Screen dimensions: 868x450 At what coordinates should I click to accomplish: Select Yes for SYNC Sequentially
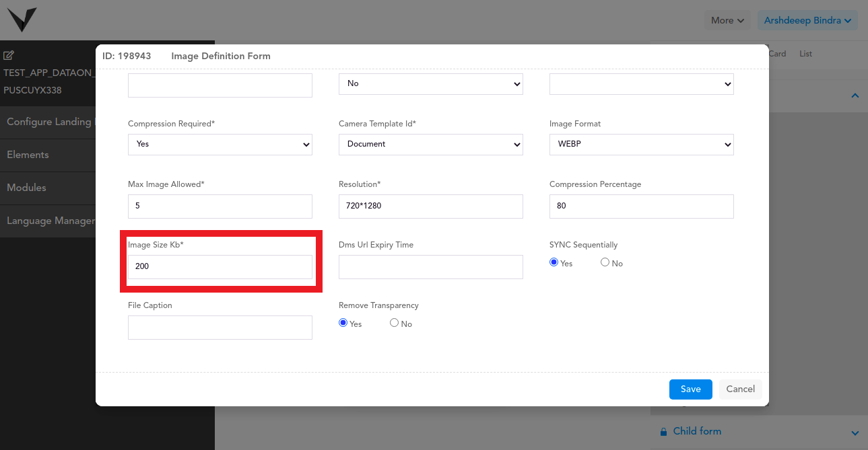554,262
